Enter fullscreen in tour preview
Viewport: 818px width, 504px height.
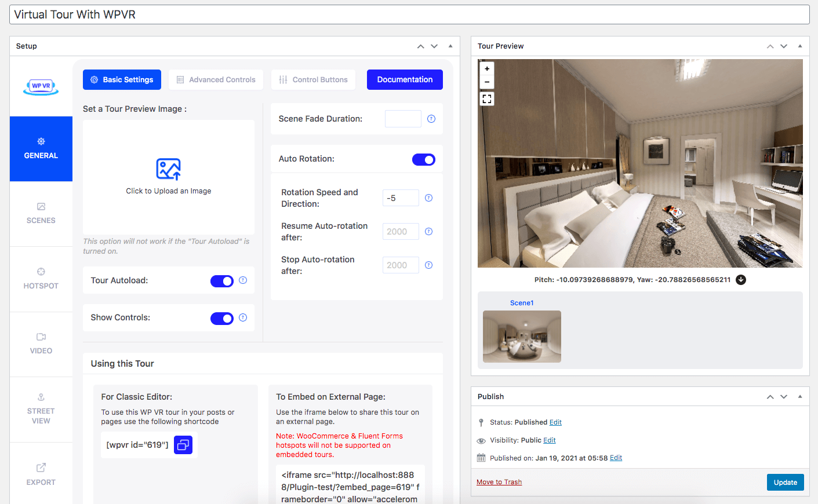pyautogui.click(x=487, y=99)
